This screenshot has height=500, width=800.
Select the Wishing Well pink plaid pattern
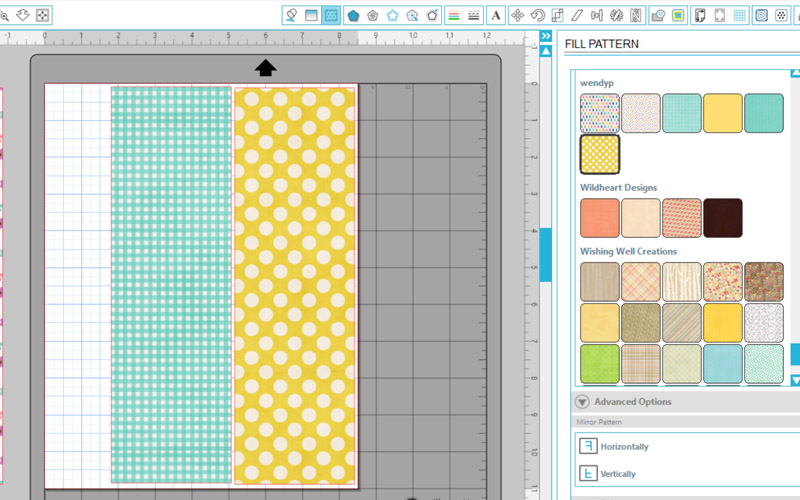tap(641, 282)
